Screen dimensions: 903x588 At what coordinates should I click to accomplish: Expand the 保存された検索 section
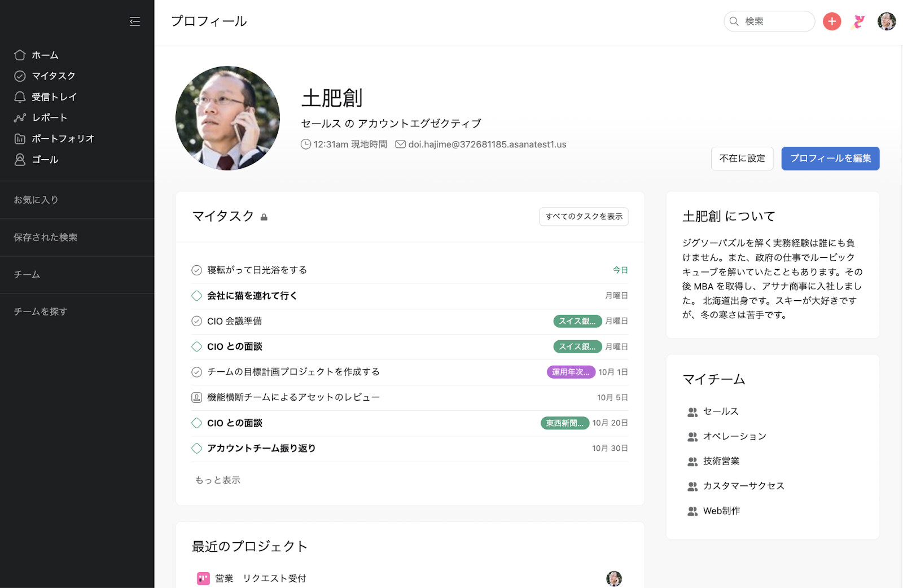(x=46, y=238)
